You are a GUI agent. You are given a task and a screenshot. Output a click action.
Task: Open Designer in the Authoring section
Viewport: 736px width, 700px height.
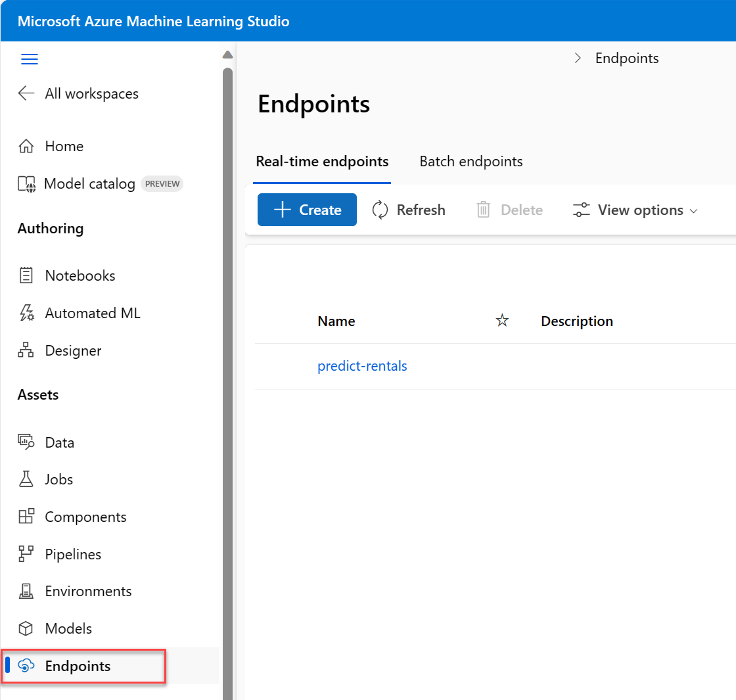[x=72, y=350]
